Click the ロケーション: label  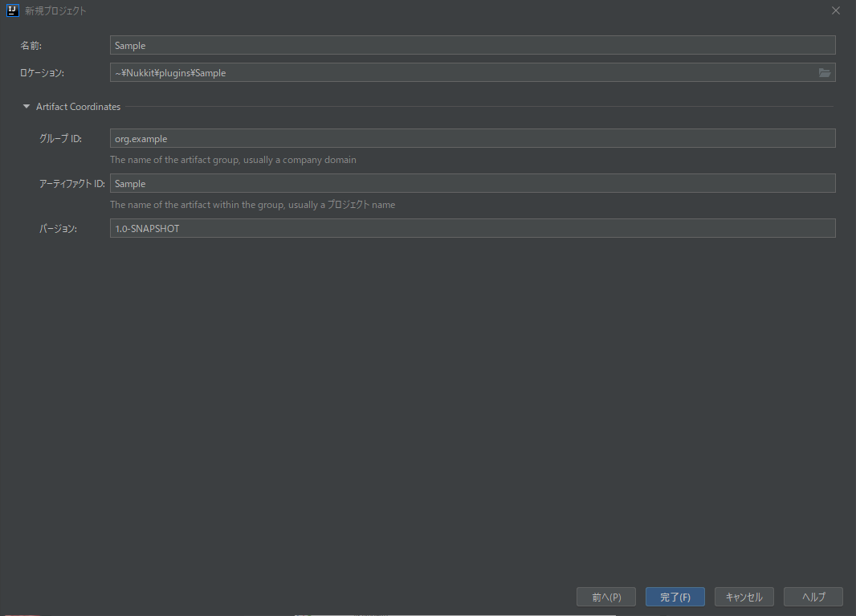[42, 72]
